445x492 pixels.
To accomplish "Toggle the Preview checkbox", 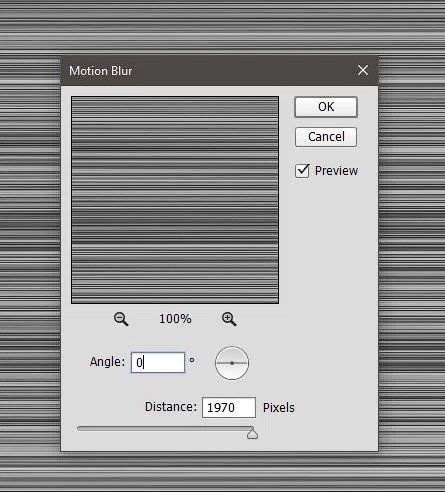I will tap(302, 171).
